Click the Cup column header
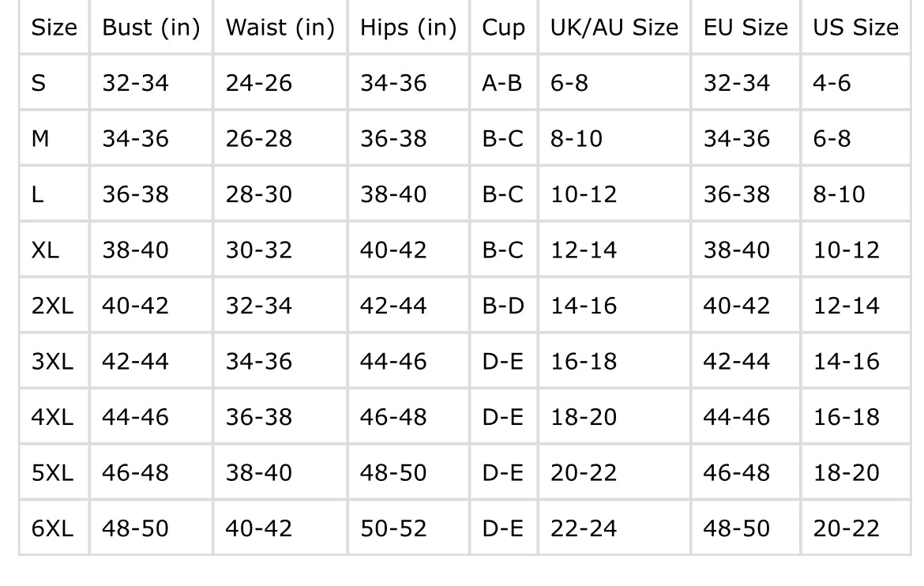Image resolution: width=924 pixels, height=586 pixels. [503, 28]
